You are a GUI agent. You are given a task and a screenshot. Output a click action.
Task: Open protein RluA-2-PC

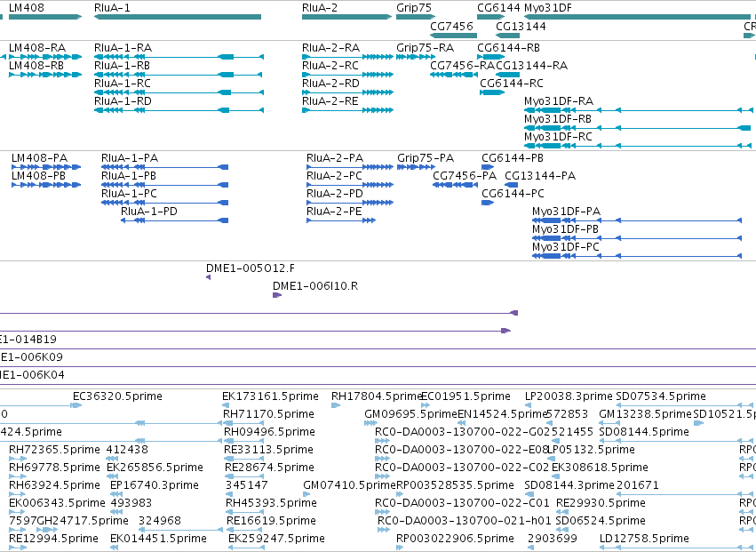click(350, 185)
